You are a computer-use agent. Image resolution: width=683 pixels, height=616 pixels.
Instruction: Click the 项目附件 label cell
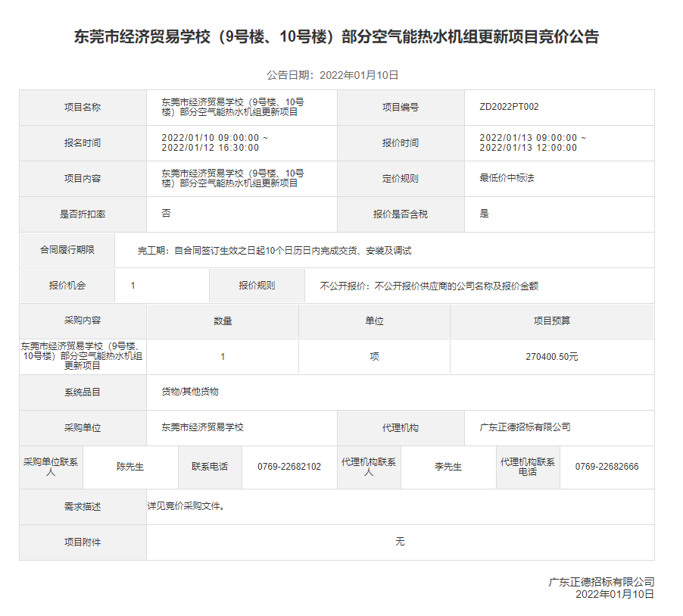83,543
